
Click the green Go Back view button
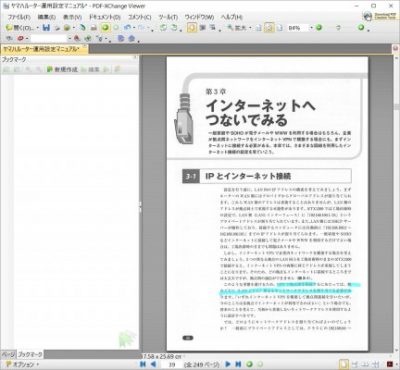[249, 364]
